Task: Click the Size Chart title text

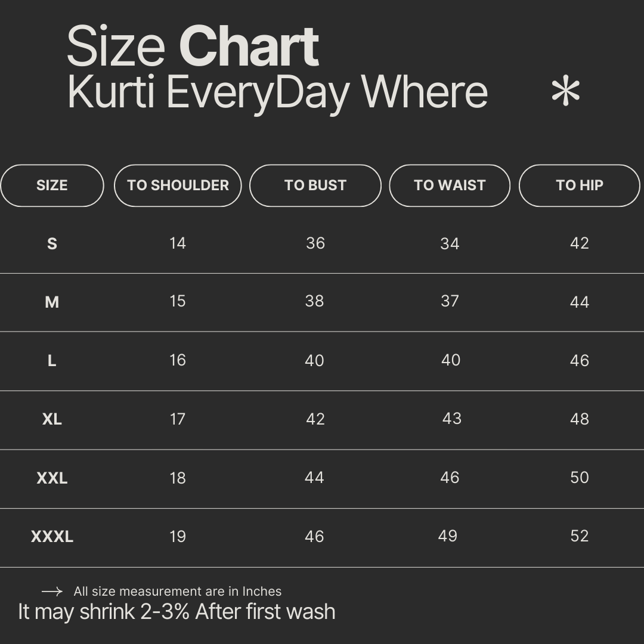Action: point(193,47)
